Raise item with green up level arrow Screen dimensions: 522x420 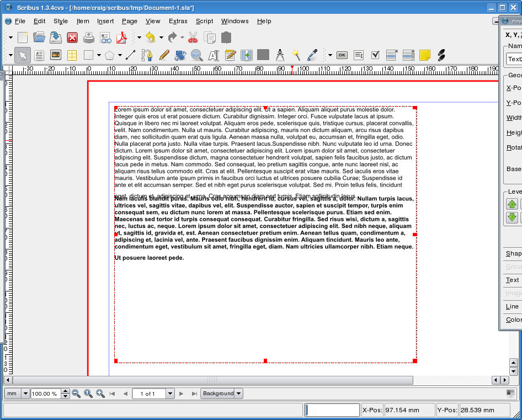512,204
